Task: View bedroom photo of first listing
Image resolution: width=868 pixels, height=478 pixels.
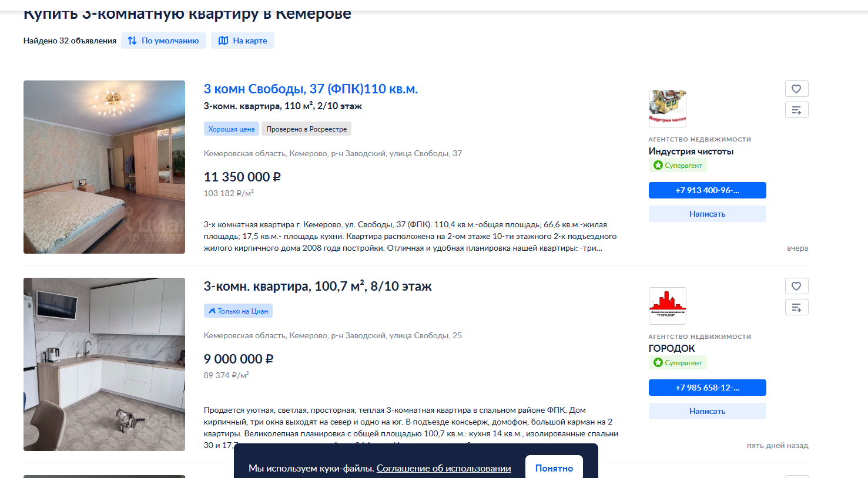Action: click(x=104, y=167)
